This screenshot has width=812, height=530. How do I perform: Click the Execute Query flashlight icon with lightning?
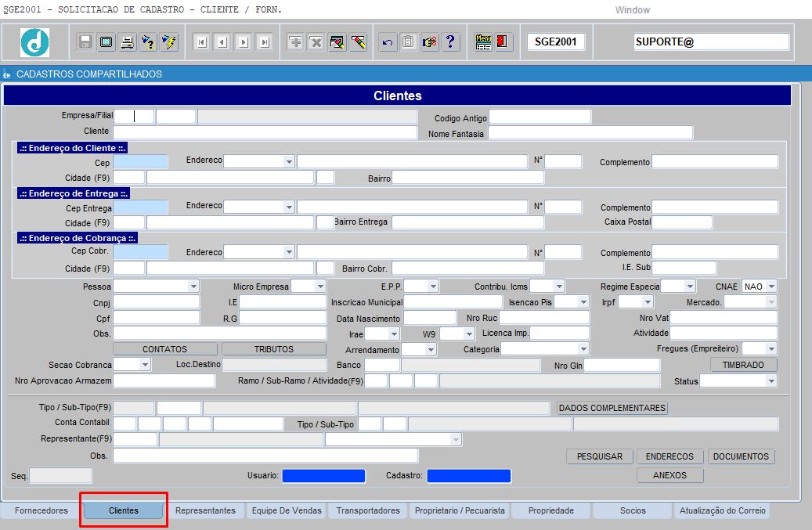point(169,42)
